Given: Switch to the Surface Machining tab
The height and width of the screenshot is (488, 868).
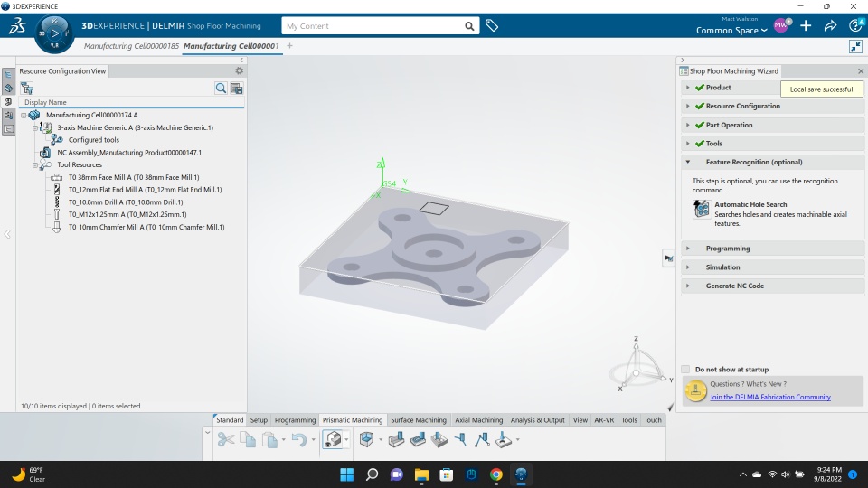Looking at the screenshot, I should click(419, 420).
